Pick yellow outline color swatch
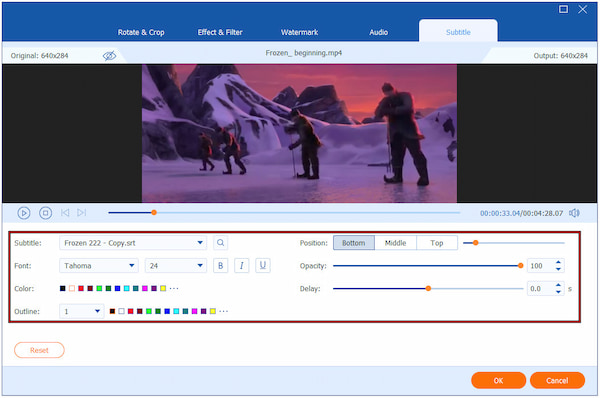Screen dimensions: 600x398 point(213,312)
